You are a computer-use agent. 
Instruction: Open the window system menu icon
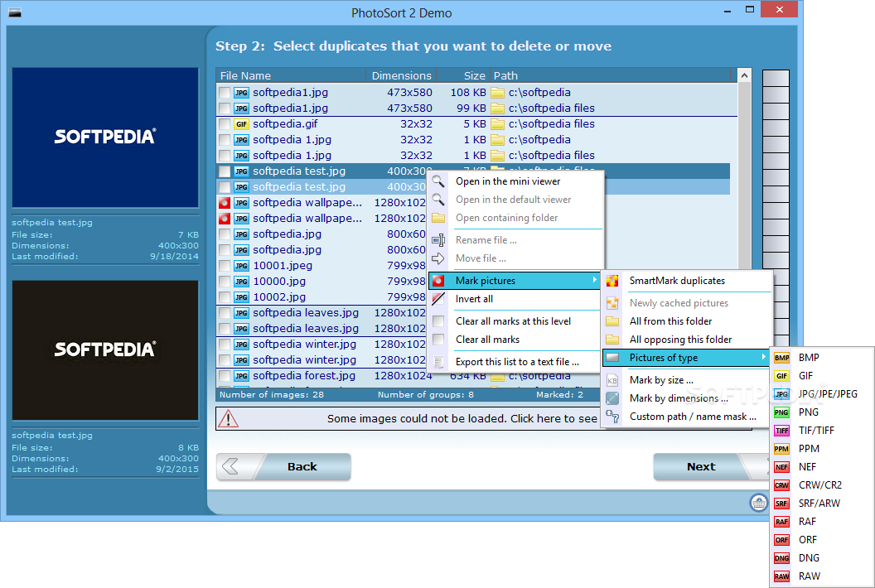[15, 12]
